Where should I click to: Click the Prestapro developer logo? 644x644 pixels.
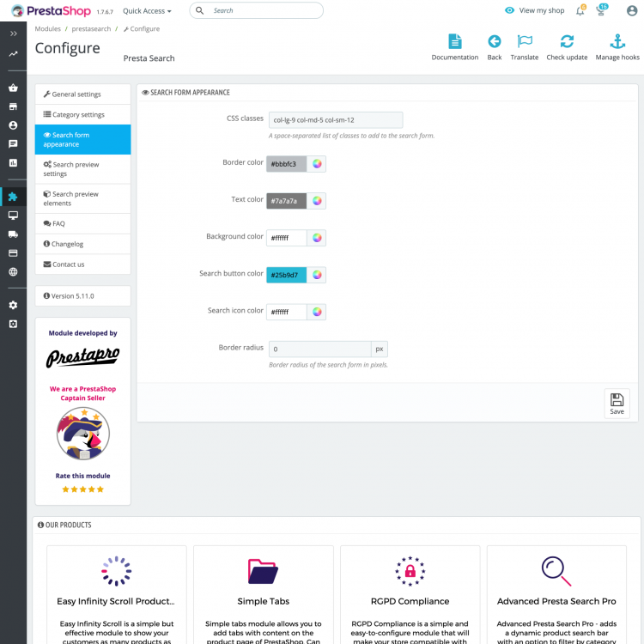pyautogui.click(x=83, y=357)
